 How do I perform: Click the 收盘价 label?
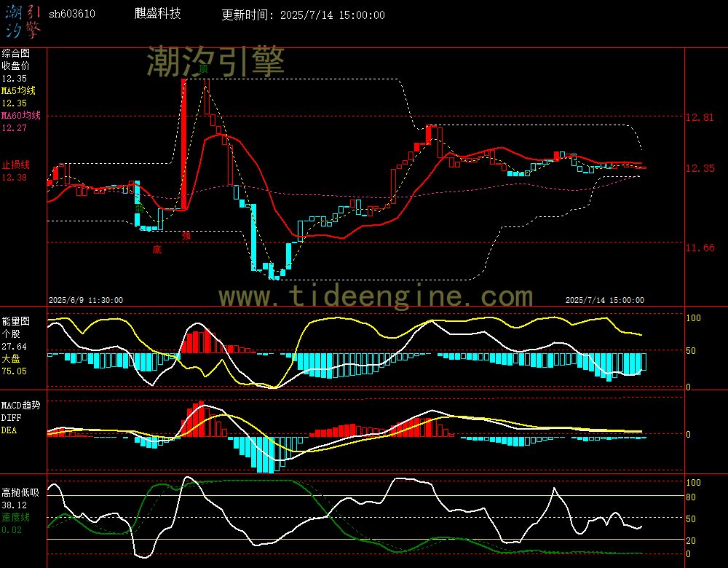tap(16, 66)
